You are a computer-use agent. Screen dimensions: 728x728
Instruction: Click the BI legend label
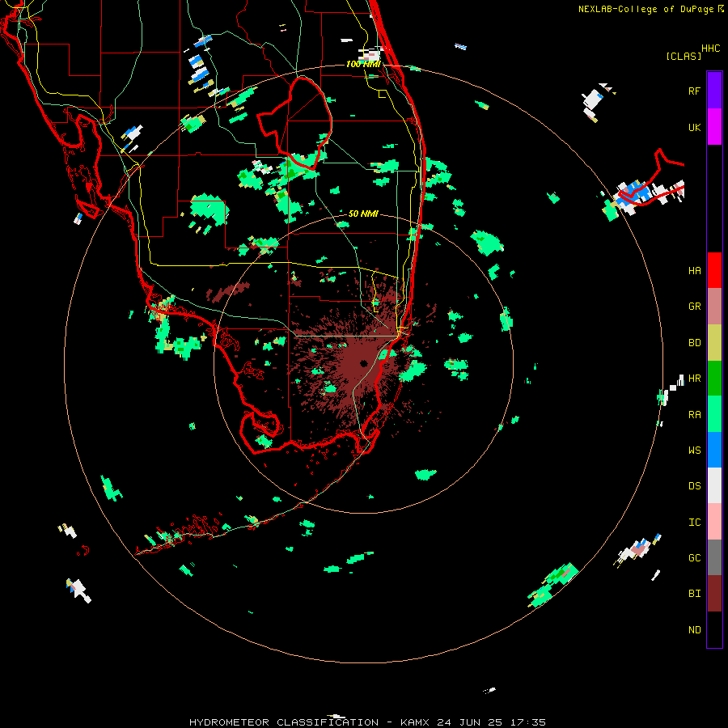(x=694, y=594)
